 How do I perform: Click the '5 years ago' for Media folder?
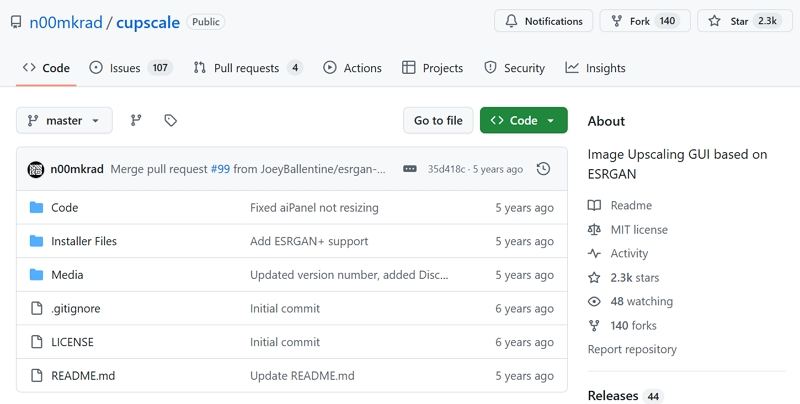[x=524, y=275]
